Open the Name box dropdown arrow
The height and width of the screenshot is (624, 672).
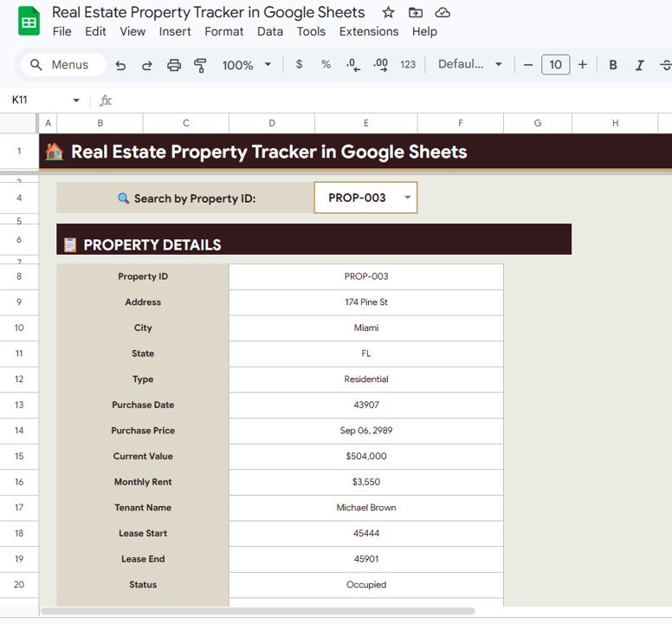coord(76,101)
